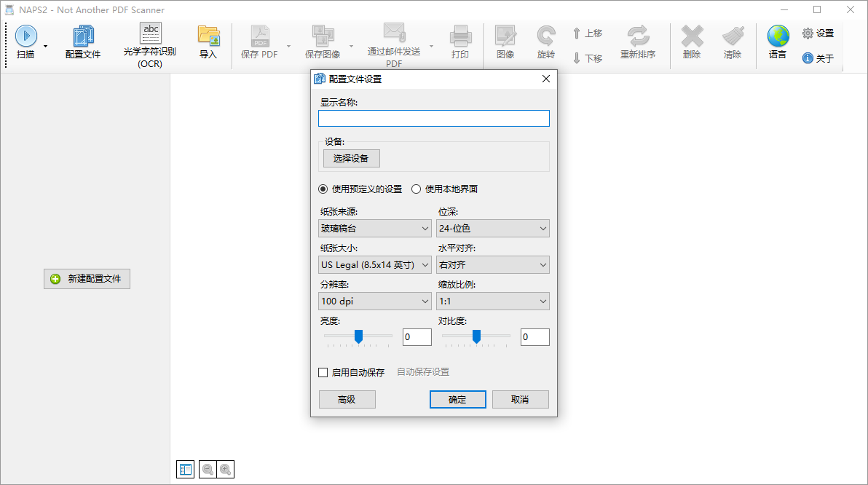Screen dimensions: 868x485
Task: Open the 位深 dropdown showing 24-位色
Action: pos(493,228)
